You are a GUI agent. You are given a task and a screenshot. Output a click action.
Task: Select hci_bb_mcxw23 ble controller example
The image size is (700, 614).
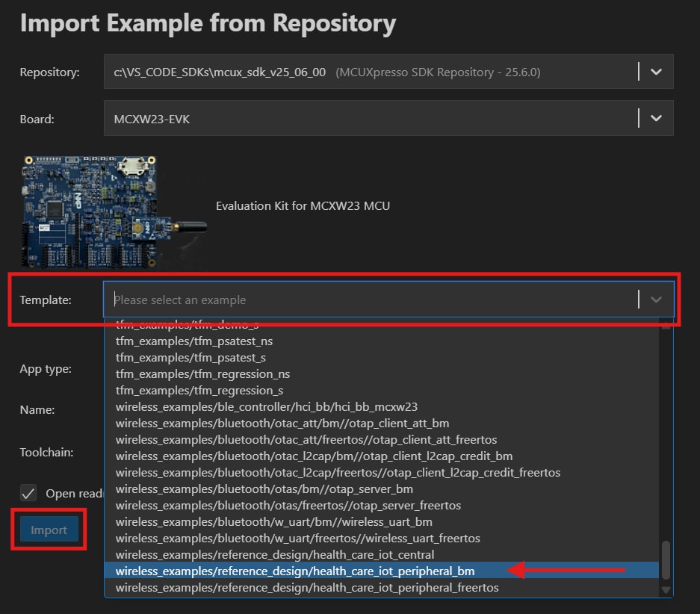pyautogui.click(x=266, y=407)
